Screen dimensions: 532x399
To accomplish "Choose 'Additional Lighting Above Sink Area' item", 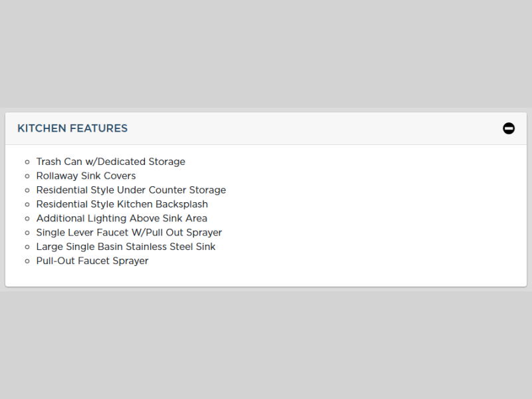I will pyautogui.click(x=122, y=218).
